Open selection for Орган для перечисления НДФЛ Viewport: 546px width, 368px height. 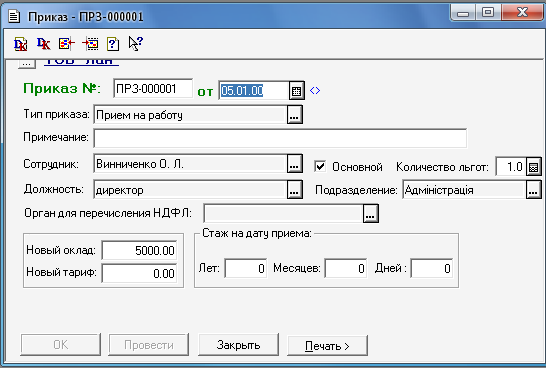[370, 213]
